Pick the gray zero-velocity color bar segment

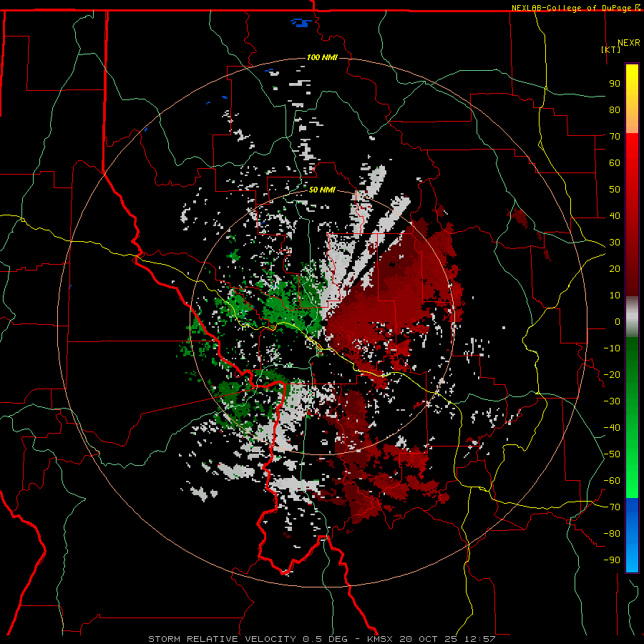pos(632,317)
